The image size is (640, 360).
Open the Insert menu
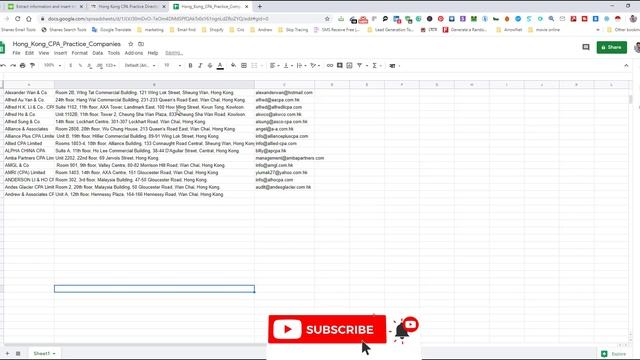coord(60,53)
